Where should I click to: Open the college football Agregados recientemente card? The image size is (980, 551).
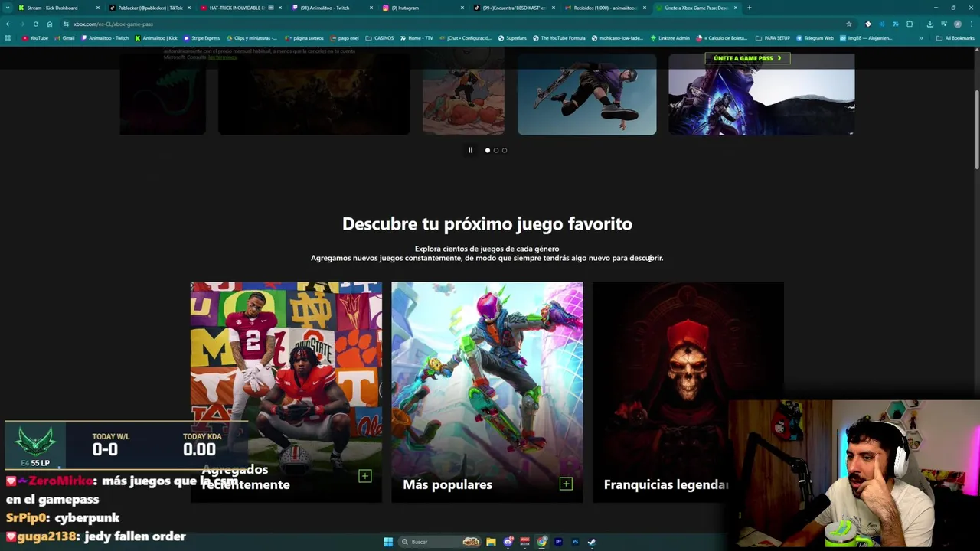286,392
